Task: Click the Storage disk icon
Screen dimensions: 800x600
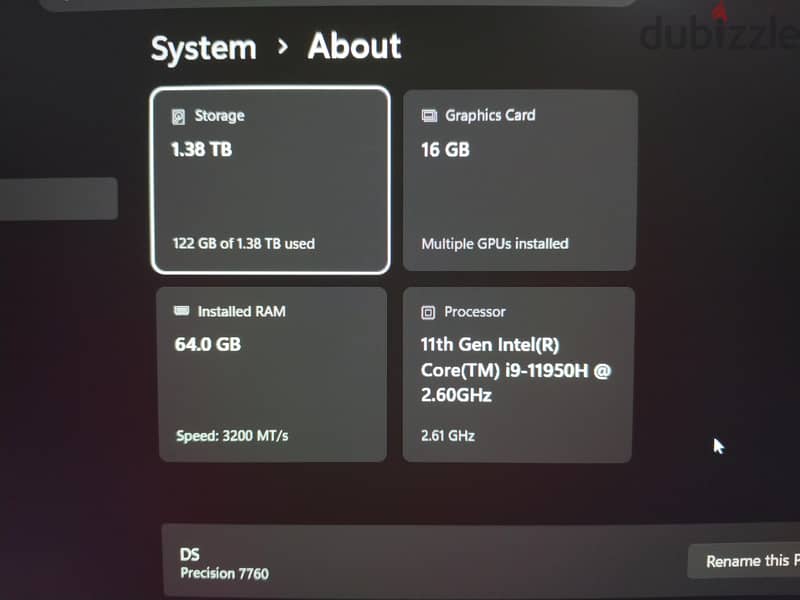Action: 178,117
